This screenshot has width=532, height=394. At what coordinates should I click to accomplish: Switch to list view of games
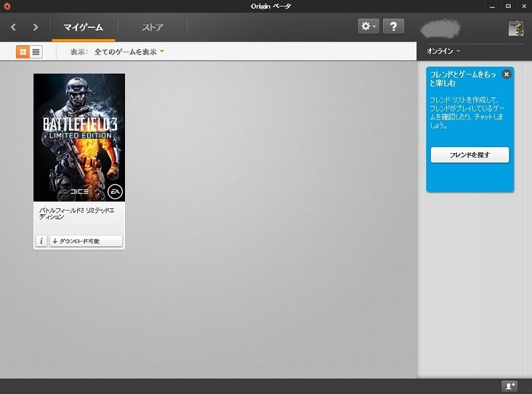[36, 52]
